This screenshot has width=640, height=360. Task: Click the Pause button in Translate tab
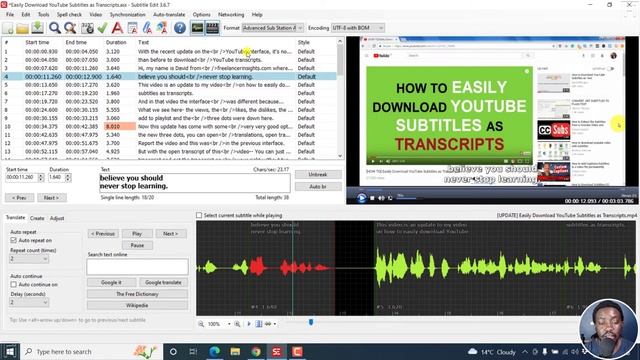pyautogui.click(x=137, y=245)
